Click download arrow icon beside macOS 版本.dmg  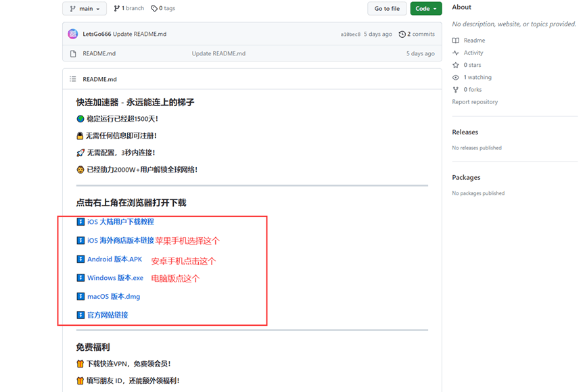point(80,296)
